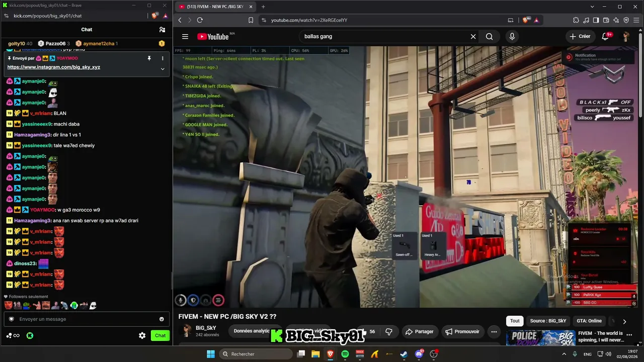The height and width of the screenshot is (362, 644).
Task: Reload the YouTube page
Action: point(200,20)
